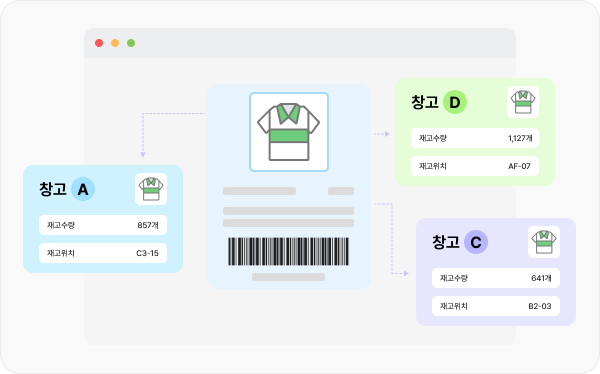600x374 pixels.
Task: Select 재고수량 1,127개 row in 창고 D
Action: point(475,138)
